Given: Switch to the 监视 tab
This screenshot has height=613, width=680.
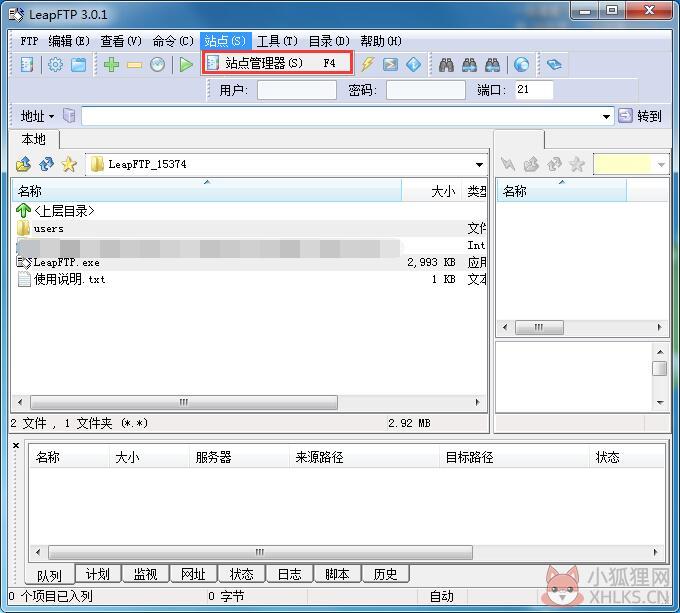Looking at the screenshot, I should tap(145, 574).
